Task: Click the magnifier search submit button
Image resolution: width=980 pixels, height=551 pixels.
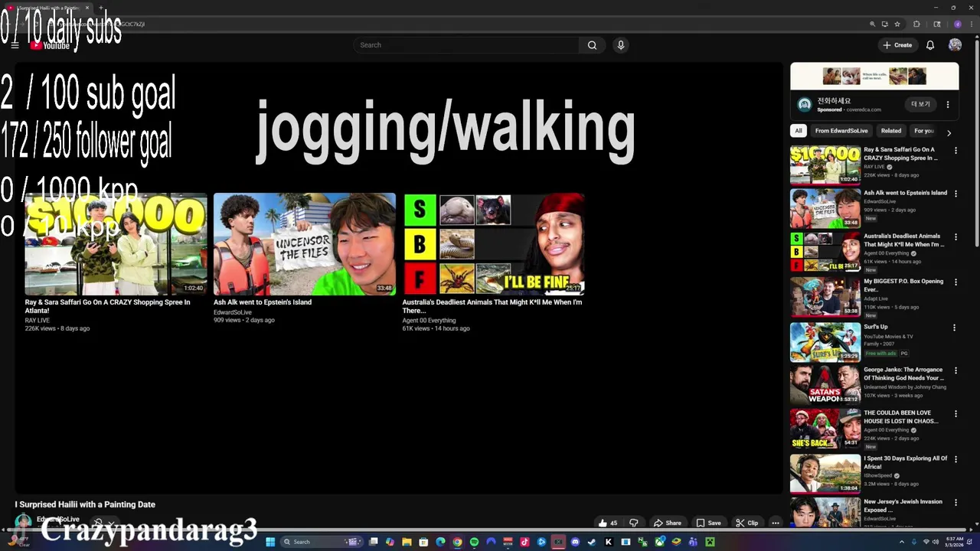Action: coord(592,45)
